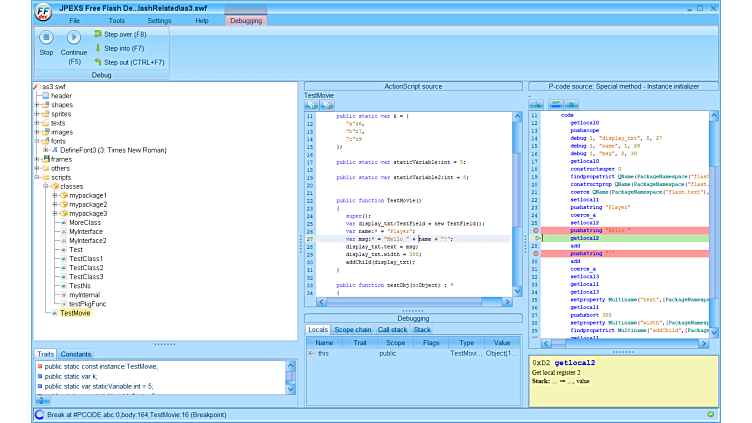Select DefineFont3 (3: Times New Roman)
Screen dimensions: 752x423
coord(113,150)
